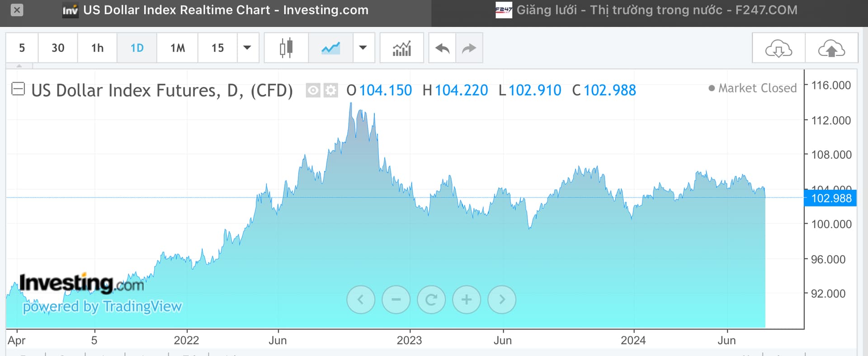868x356 pixels.
Task: Click the undo arrow in toolbar
Action: point(442,48)
